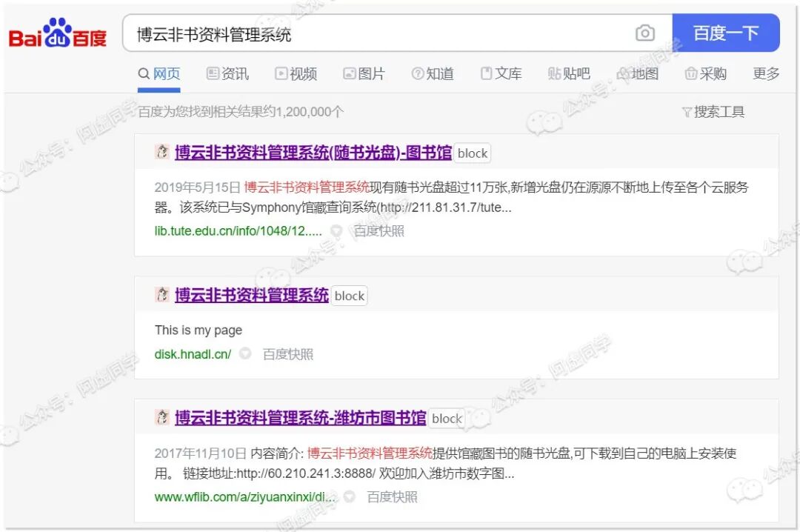Viewport: 800px width, 532px height.
Task: Click block button on 潍坊市图书馆 result
Action: pyautogui.click(x=447, y=419)
